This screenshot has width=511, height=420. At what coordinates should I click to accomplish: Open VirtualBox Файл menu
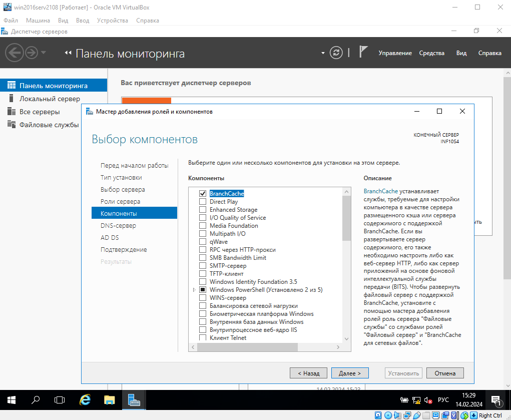tap(11, 20)
